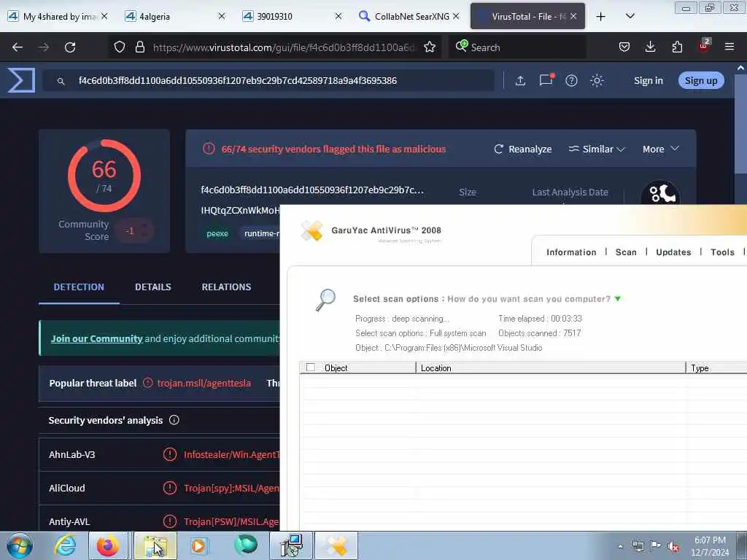Viewport: 747px width, 560px height.
Task: Click the file type icon in the summary card
Action: 660,192
